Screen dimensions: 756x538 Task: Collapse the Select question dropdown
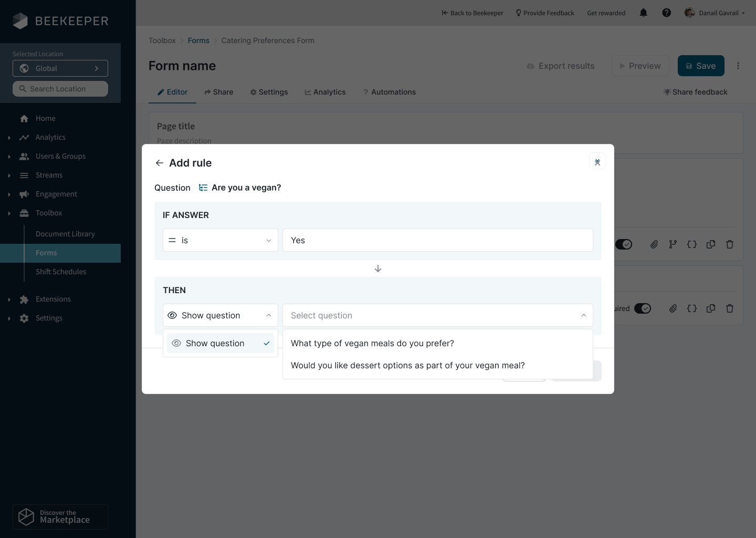tap(583, 315)
